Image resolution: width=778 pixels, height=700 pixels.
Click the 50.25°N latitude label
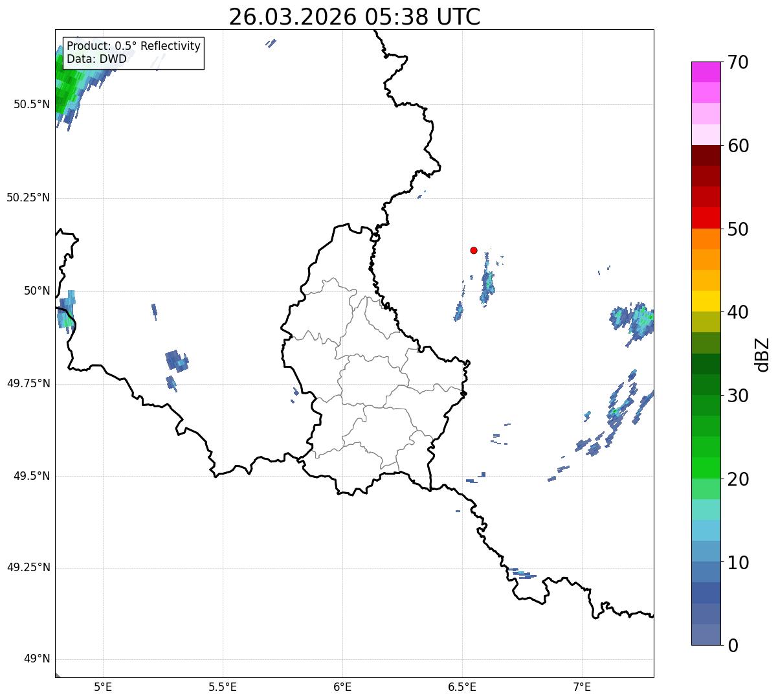point(28,198)
